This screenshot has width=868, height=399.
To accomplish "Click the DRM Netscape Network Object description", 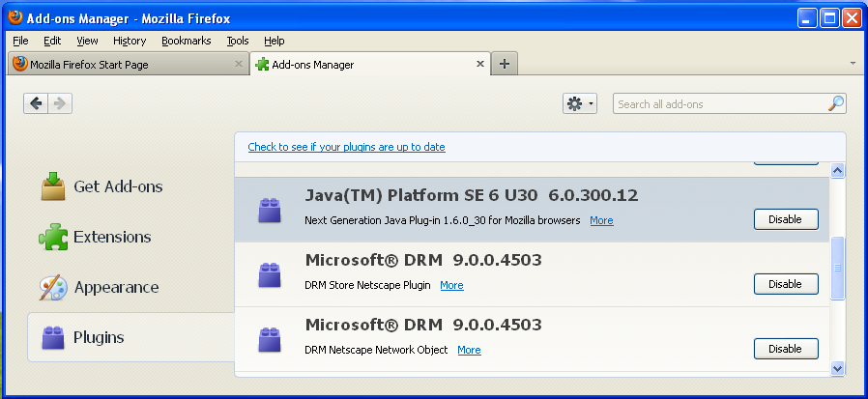I will tap(376, 350).
